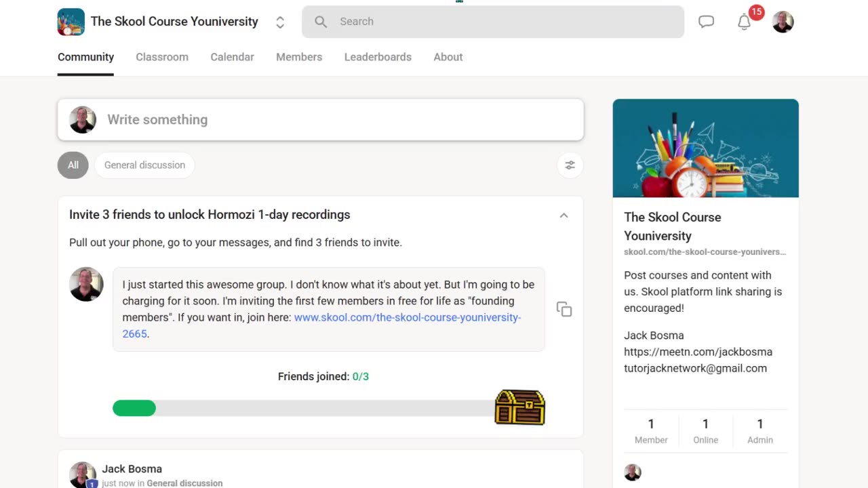Open notifications bell with 15 badge
The image size is (868, 488).
click(745, 22)
